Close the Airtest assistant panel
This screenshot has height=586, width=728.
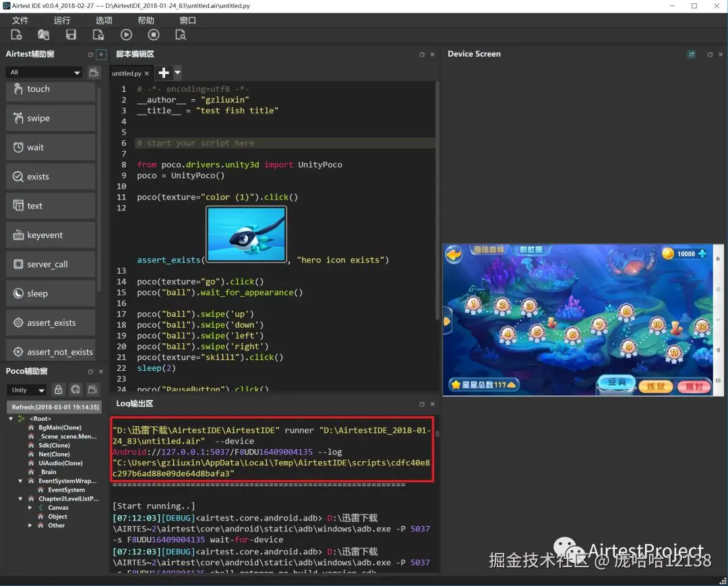101,55
